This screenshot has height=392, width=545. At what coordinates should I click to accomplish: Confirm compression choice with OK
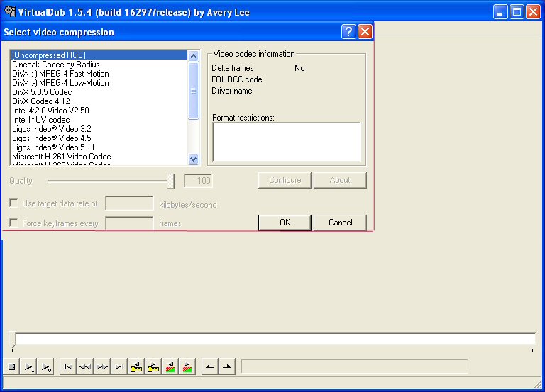click(x=285, y=223)
